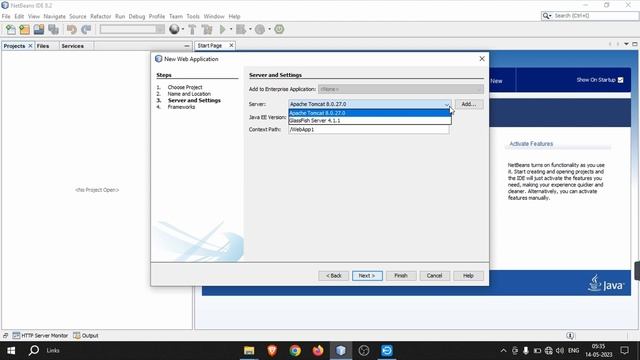This screenshot has width=640, height=360.
Task: Open the Run Project dropdown arrow
Action: pos(231,29)
